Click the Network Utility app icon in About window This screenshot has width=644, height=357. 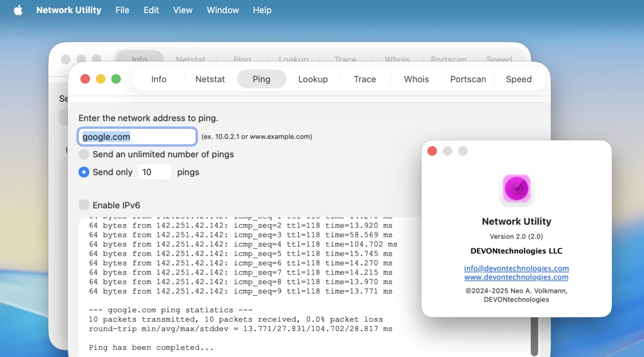(x=516, y=189)
